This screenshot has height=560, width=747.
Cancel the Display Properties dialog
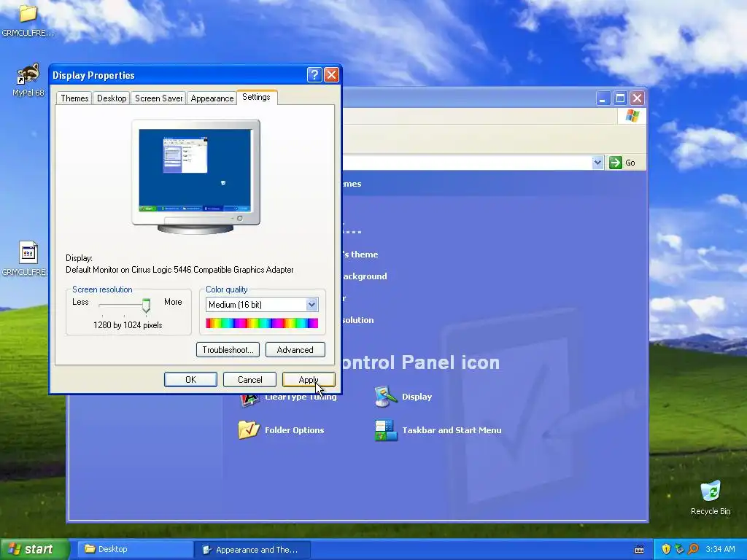point(249,379)
